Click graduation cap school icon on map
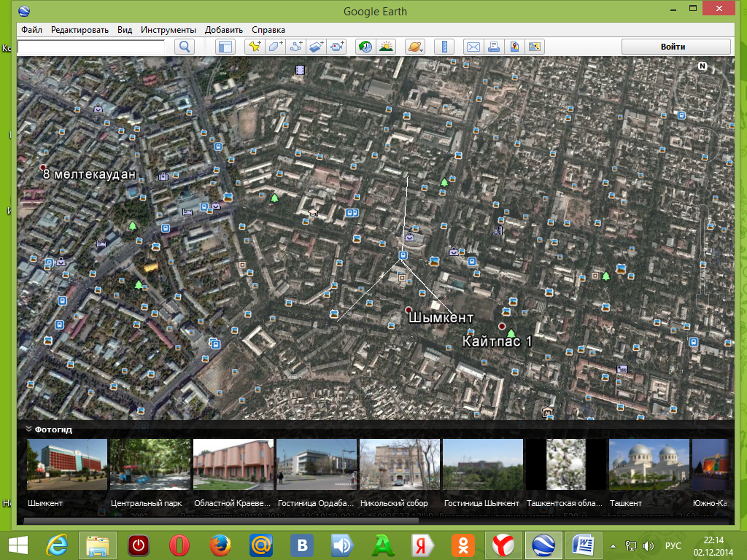The image size is (747, 560). pyautogui.click(x=313, y=212)
